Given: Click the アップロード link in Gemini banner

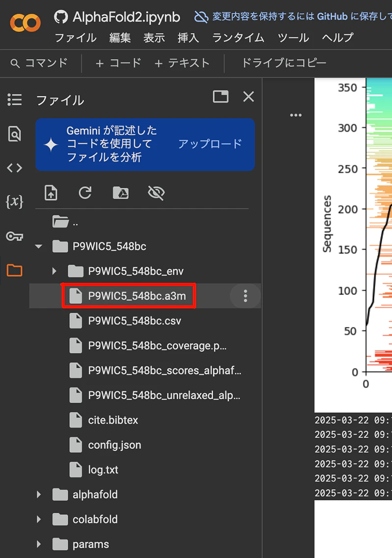Looking at the screenshot, I should [x=210, y=144].
